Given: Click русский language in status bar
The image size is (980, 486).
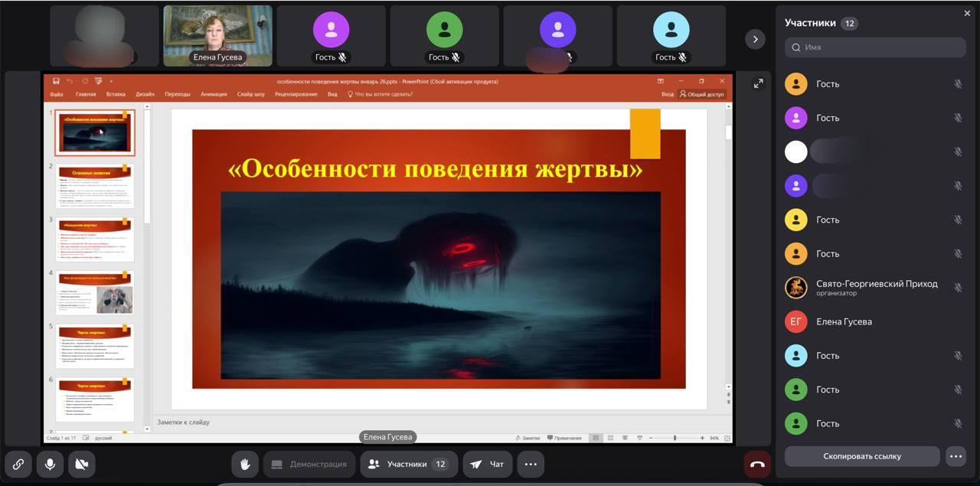Looking at the screenshot, I should click(103, 438).
